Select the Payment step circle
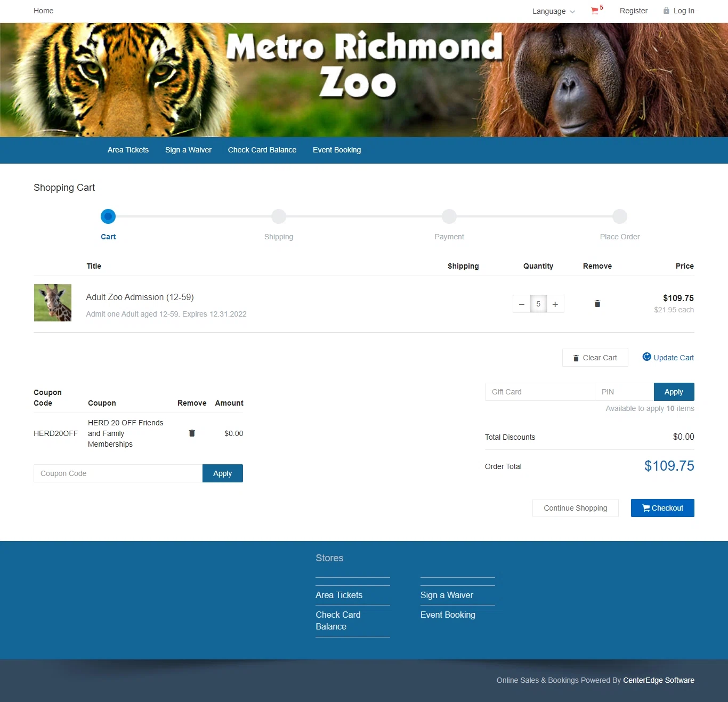The height and width of the screenshot is (702, 728). (449, 216)
